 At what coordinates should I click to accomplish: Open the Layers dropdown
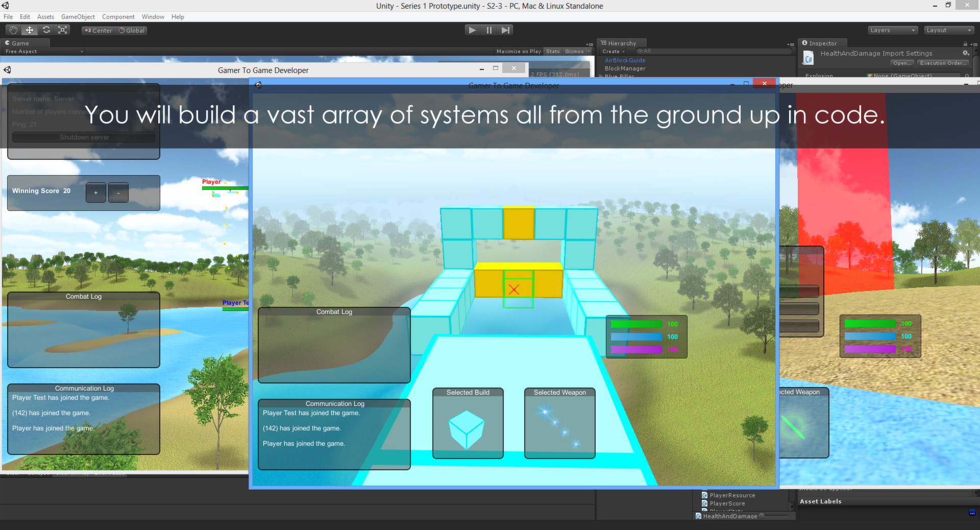893,30
